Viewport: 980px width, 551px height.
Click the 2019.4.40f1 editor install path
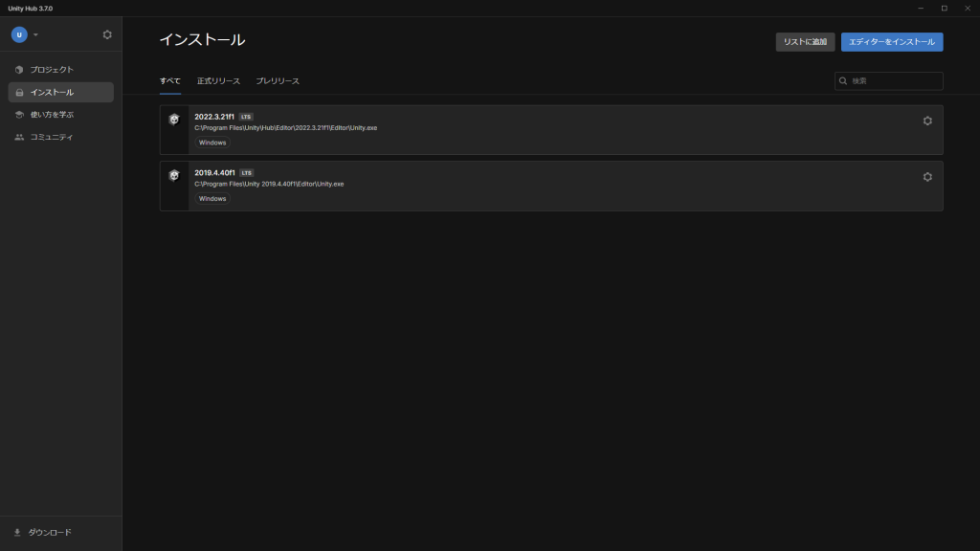click(269, 185)
